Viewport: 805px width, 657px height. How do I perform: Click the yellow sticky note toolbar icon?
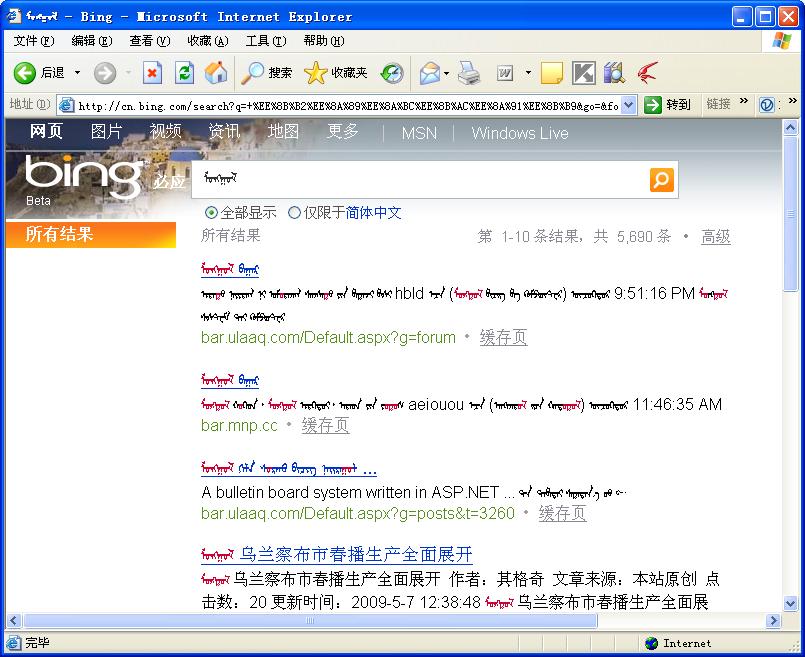coord(552,73)
